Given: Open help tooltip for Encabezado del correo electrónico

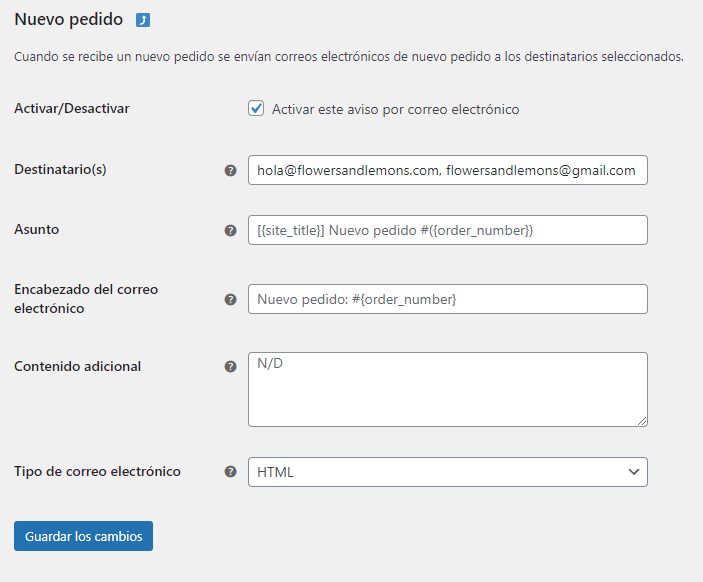Looking at the screenshot, I should coord(230,300).
